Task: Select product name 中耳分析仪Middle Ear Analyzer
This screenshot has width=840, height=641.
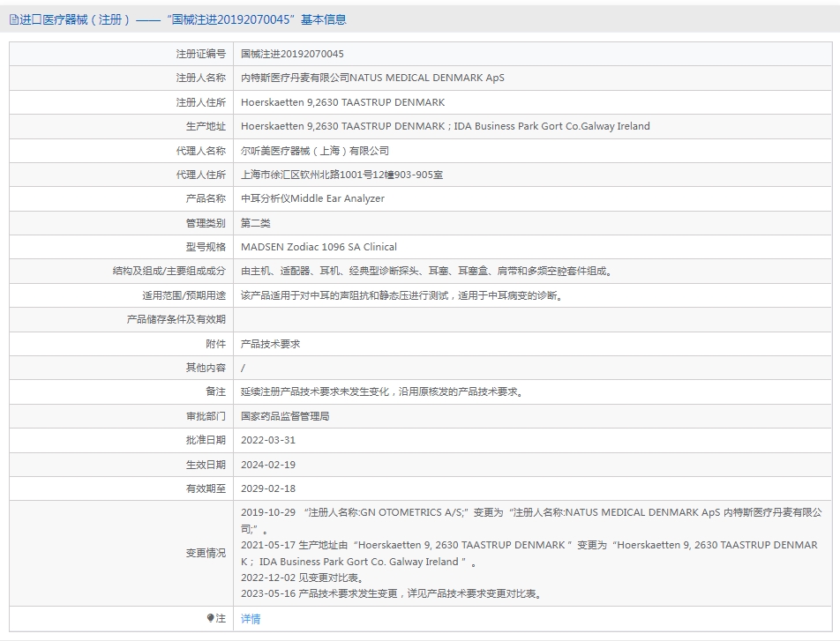Action: [x=312, y=198]
